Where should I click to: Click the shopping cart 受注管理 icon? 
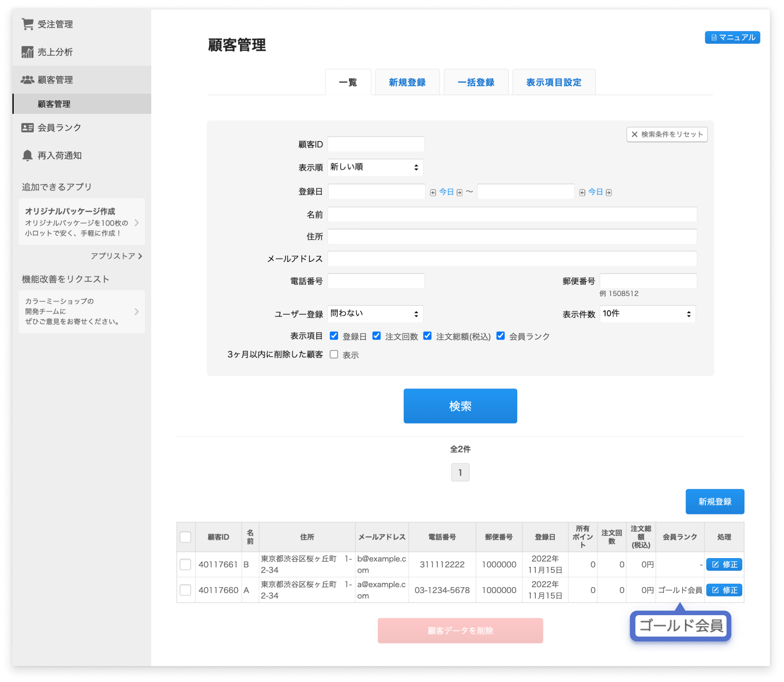[27, 24]
